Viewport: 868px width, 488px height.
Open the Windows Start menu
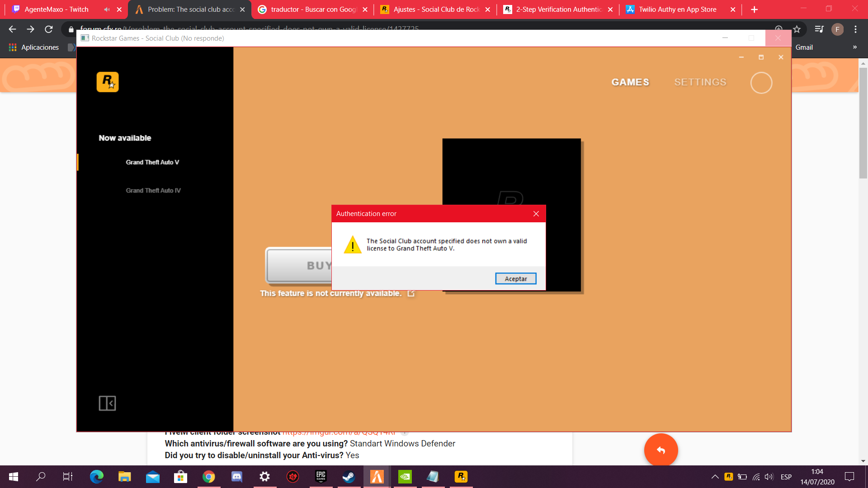13,477
